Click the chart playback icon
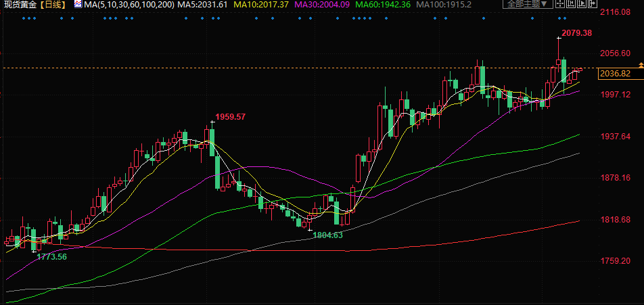The height and width of the screenshot is (305, 644). 582,3
